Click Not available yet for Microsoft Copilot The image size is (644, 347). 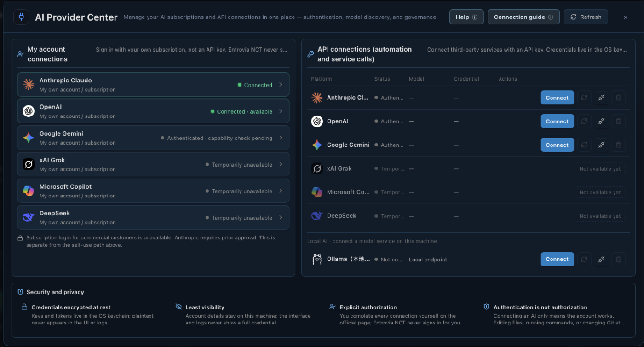(600, 192)
